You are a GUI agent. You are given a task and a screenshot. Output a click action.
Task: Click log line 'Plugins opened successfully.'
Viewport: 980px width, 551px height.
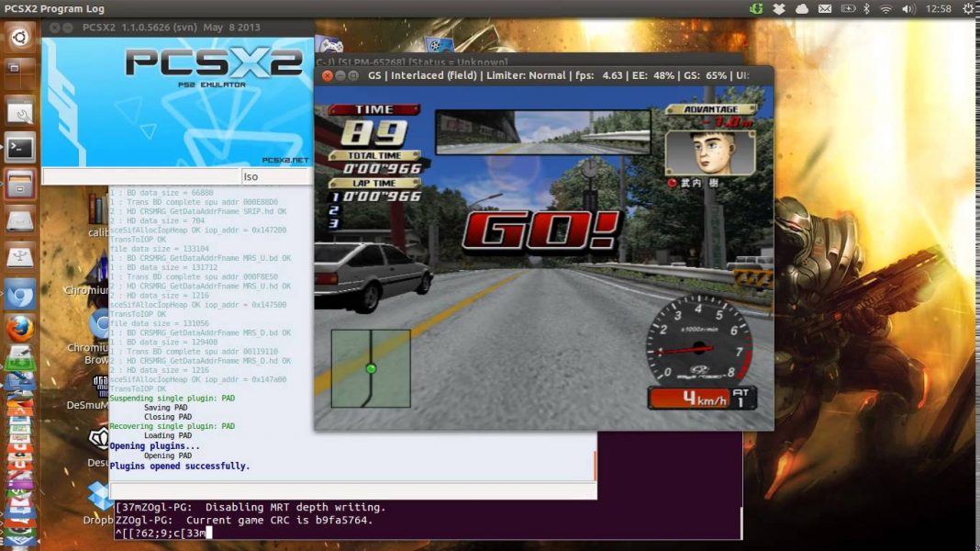click(x=179, y=466)
